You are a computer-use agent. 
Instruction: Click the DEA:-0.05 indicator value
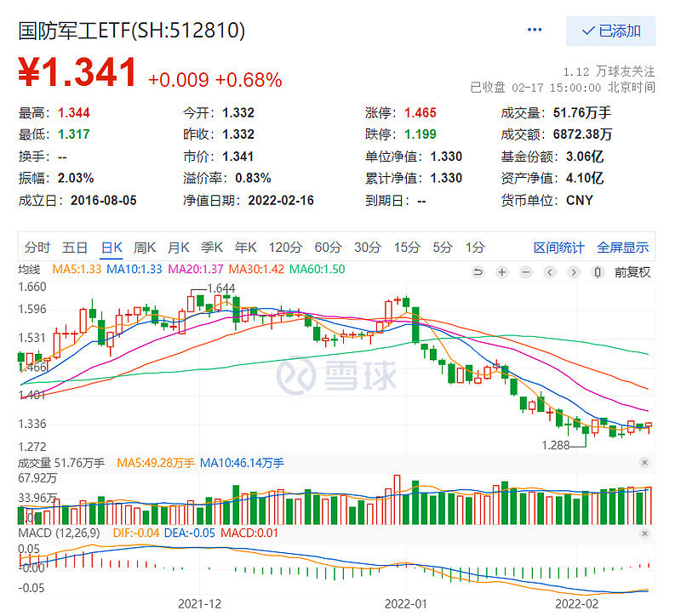pyautogui.click(x=189, y=533)
